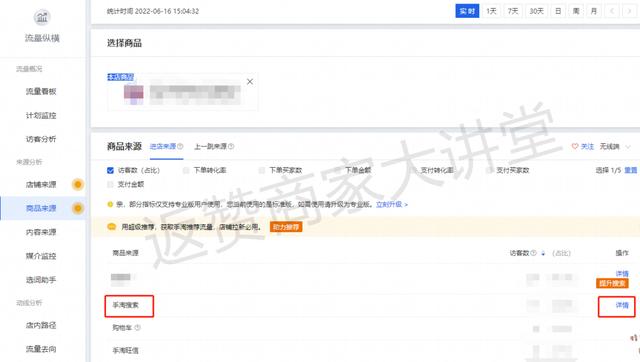The image size is (640, 362).
Task: Click the heart 关注 icon
Action: tap(575, 146)
